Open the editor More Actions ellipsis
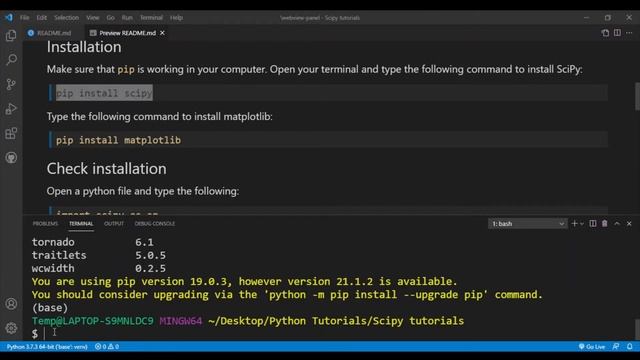The width and height of the screenshot is (640, 360). tap(629, 33)
